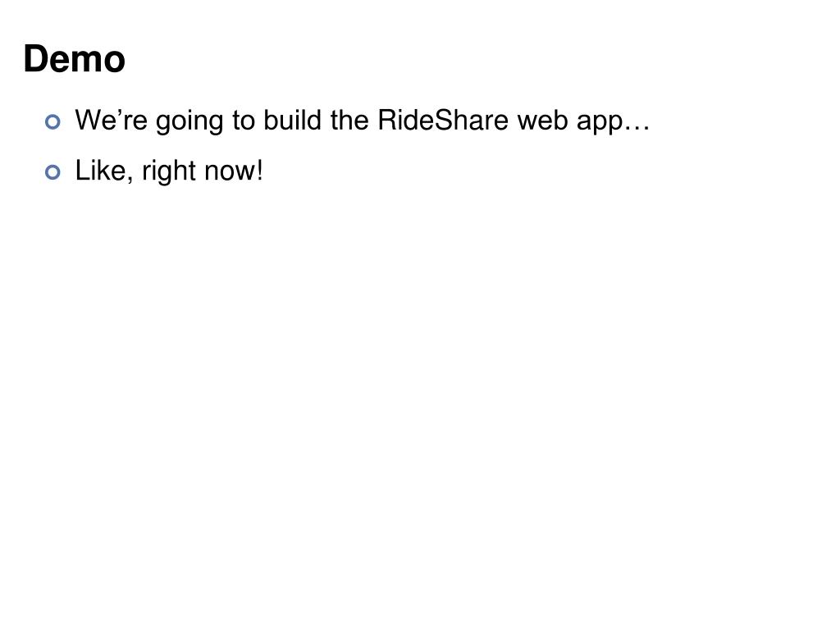Click the exclamation mark after now
840x630 pixels.
(260, 171)
